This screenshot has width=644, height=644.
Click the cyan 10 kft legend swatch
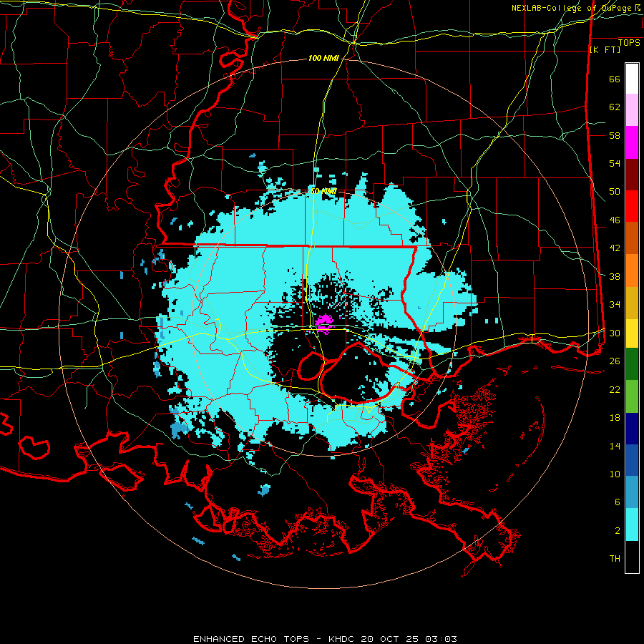[x=632, y=525]
